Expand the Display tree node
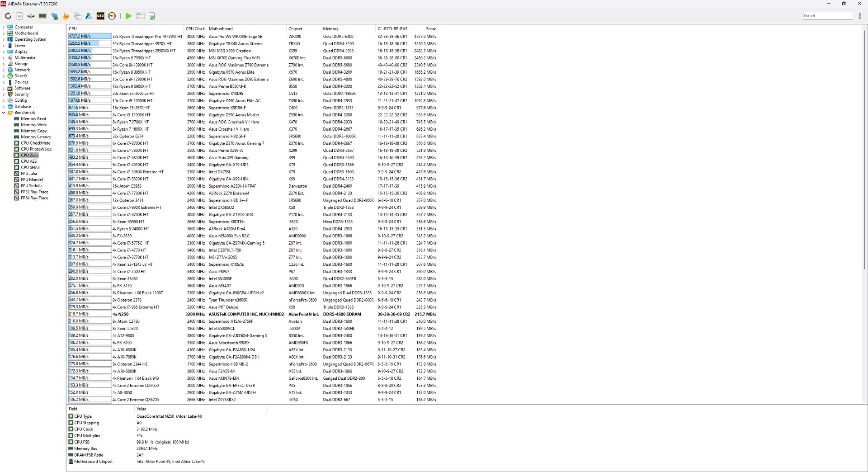Screen dimensions: 868x472 [4, 52]
